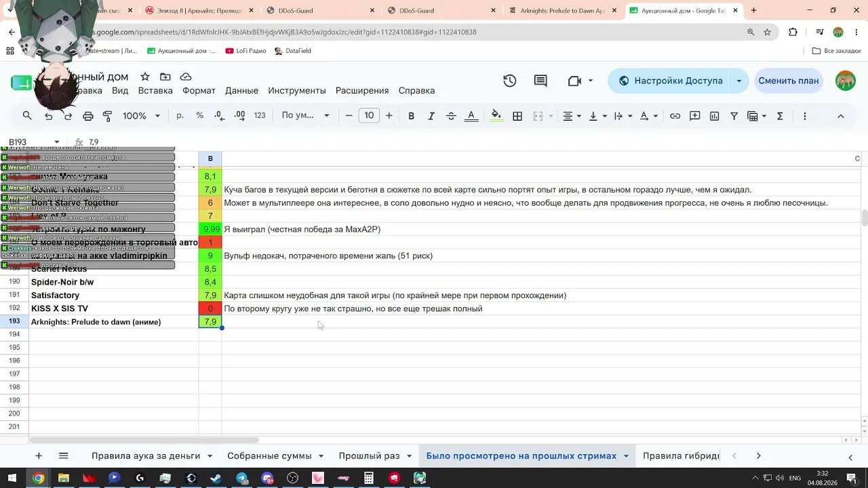
Task: Increase decimal places in the toolbar
Action: point(239,116)
